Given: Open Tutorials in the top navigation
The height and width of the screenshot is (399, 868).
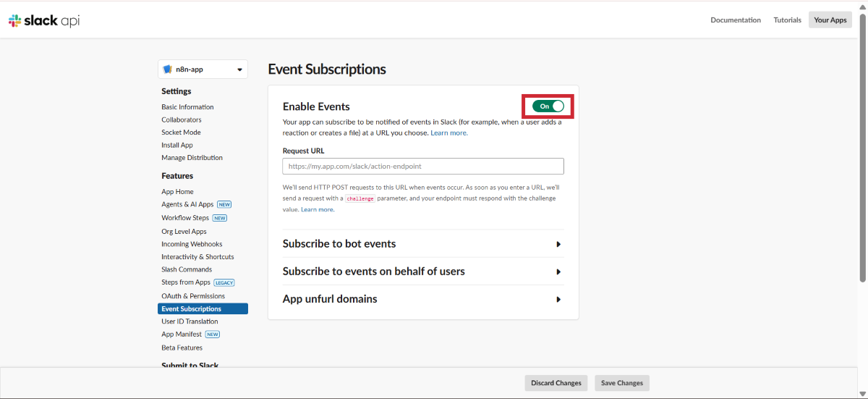Looking at the screenshot, I should coord(788,20).
